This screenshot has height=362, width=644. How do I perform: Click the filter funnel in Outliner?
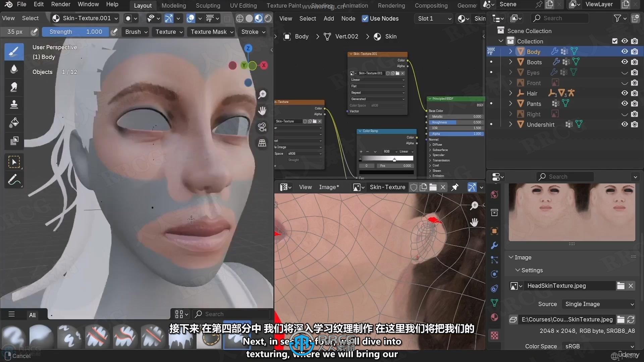click(617, 18)
